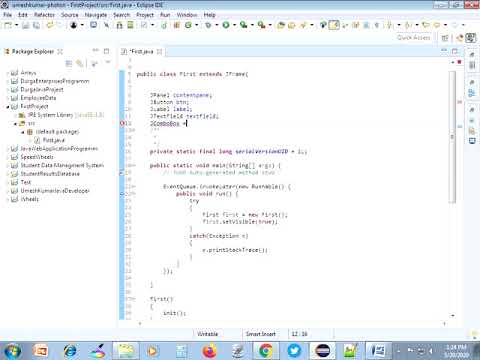Select the Test project
The height and width of the screenshot is (360, 480).
click(26, 182)
